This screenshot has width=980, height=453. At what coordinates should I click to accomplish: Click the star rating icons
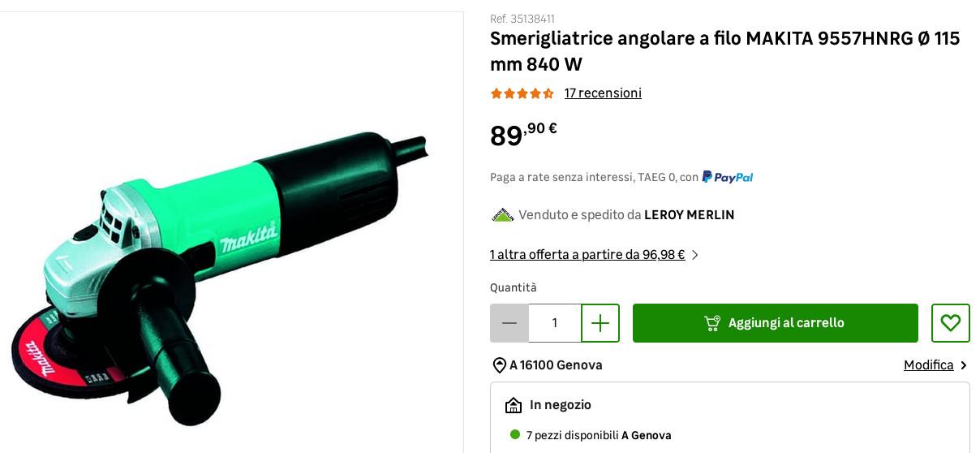click(522, 93)
